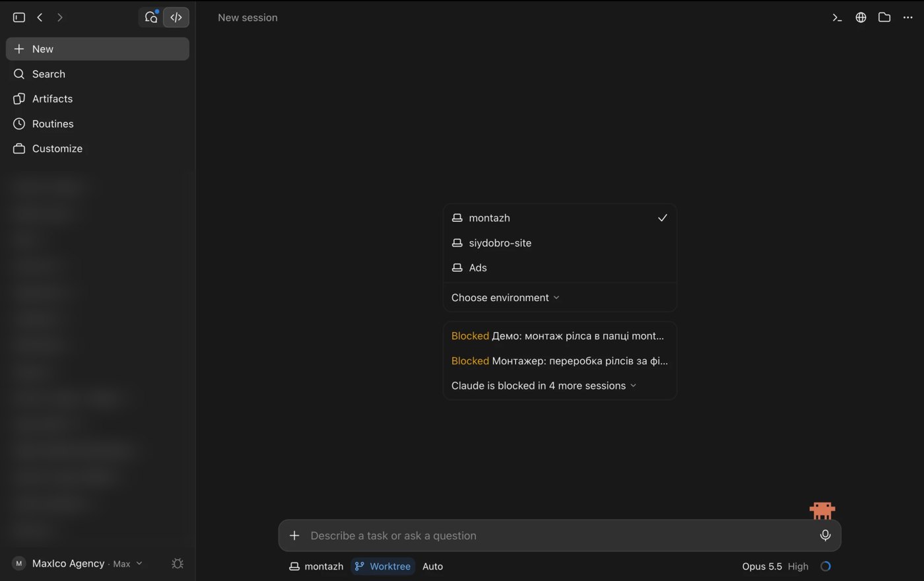Start a New session in the sidebar
Screen dimensions: 924x581
(98, 49)
